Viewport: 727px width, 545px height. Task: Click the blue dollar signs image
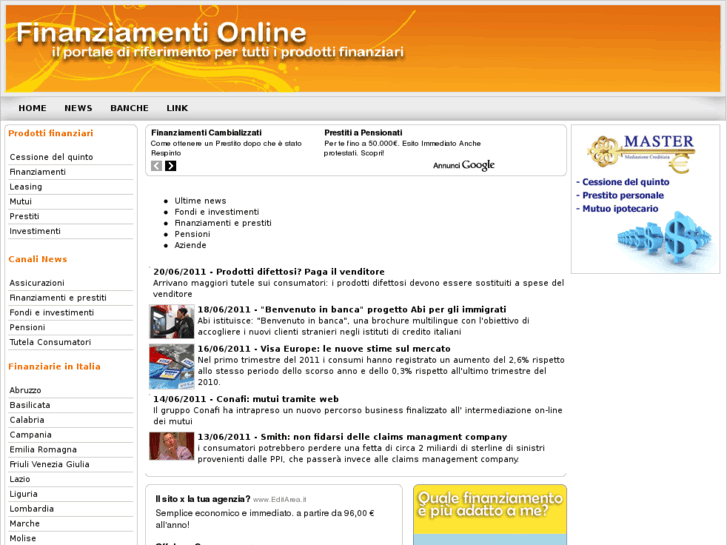(x=663, y=238)
